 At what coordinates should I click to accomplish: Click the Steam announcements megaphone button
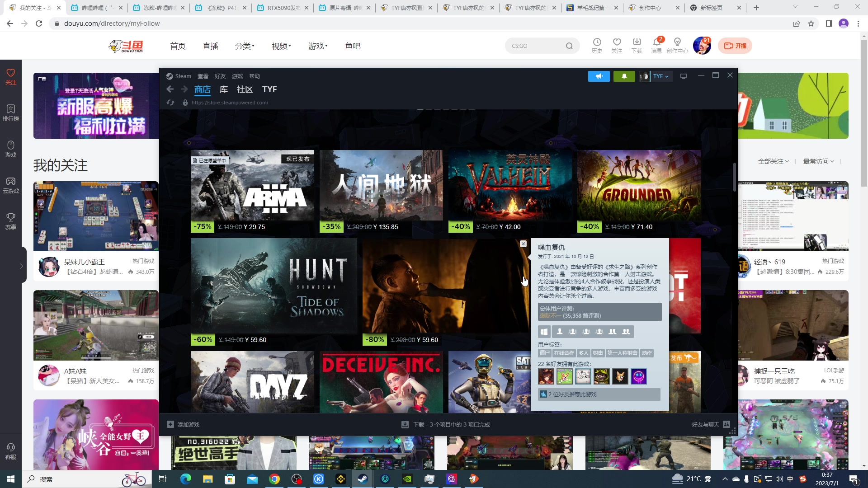tap(599, 76)
